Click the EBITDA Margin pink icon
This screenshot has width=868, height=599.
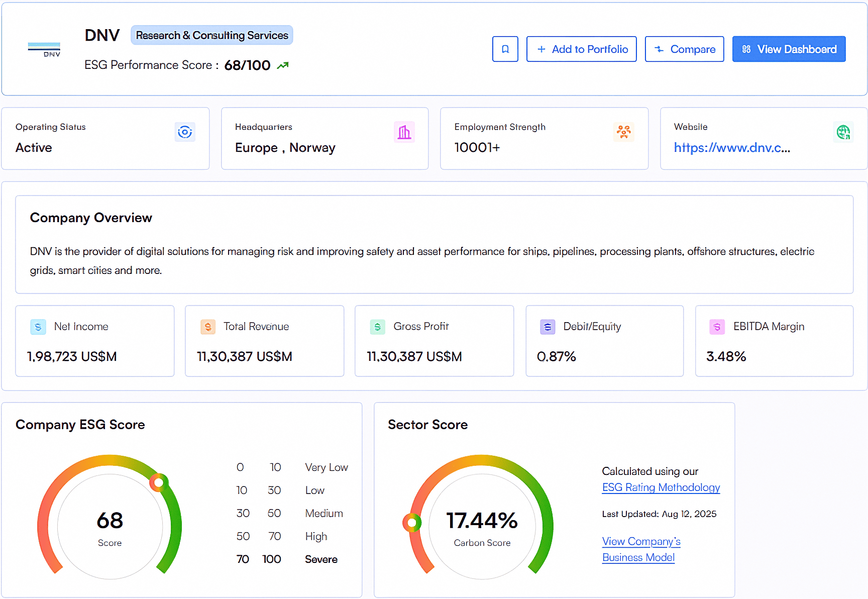click(x=717, y=327)
